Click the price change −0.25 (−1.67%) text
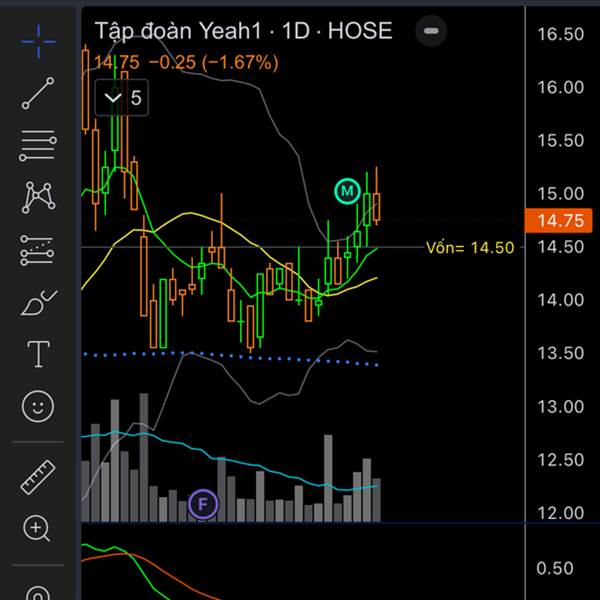The width and height of the screenshot is (600, 600). [214, 63]
